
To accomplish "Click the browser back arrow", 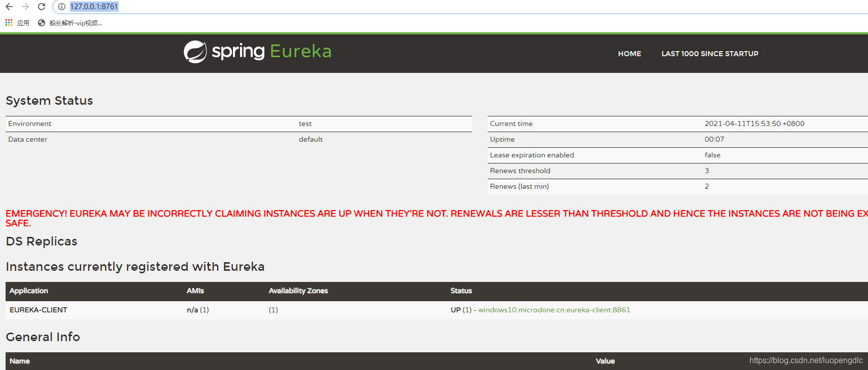I will pos(9,7).
